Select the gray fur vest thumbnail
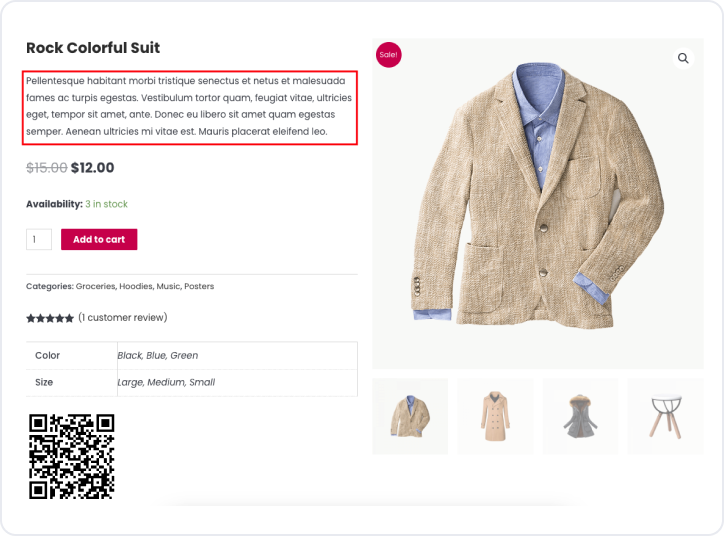 (x=580, y=416)
